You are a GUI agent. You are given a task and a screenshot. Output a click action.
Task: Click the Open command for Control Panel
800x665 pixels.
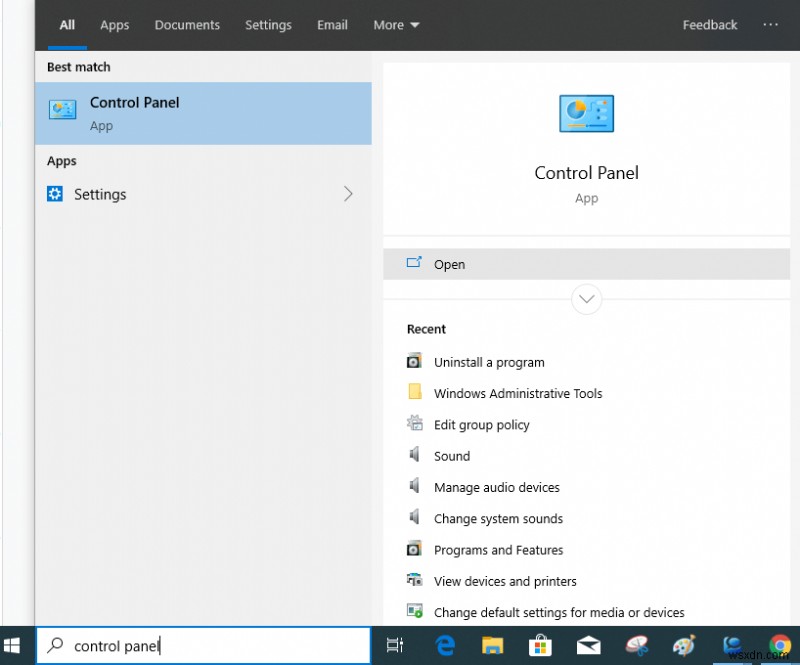(449, 264)
